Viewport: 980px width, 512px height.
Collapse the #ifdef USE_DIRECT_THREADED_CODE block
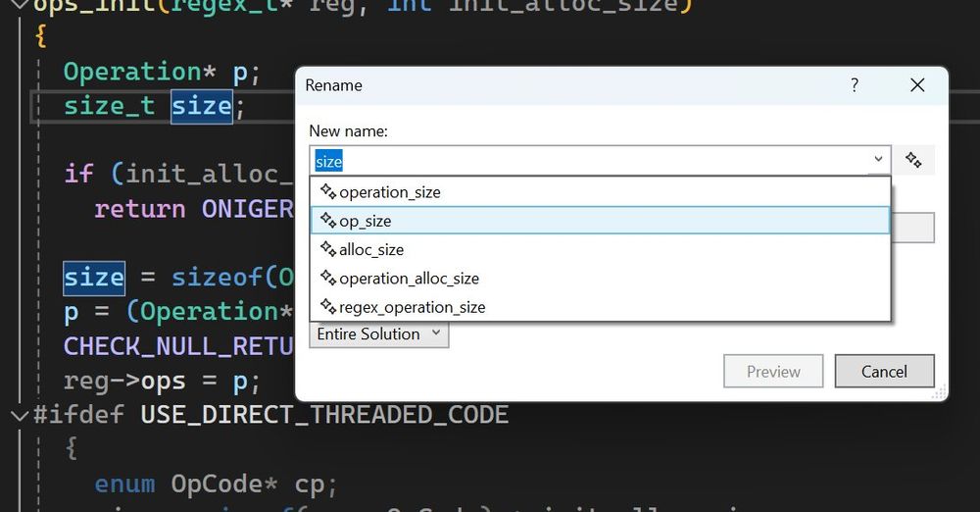click(x=20, y=415)
